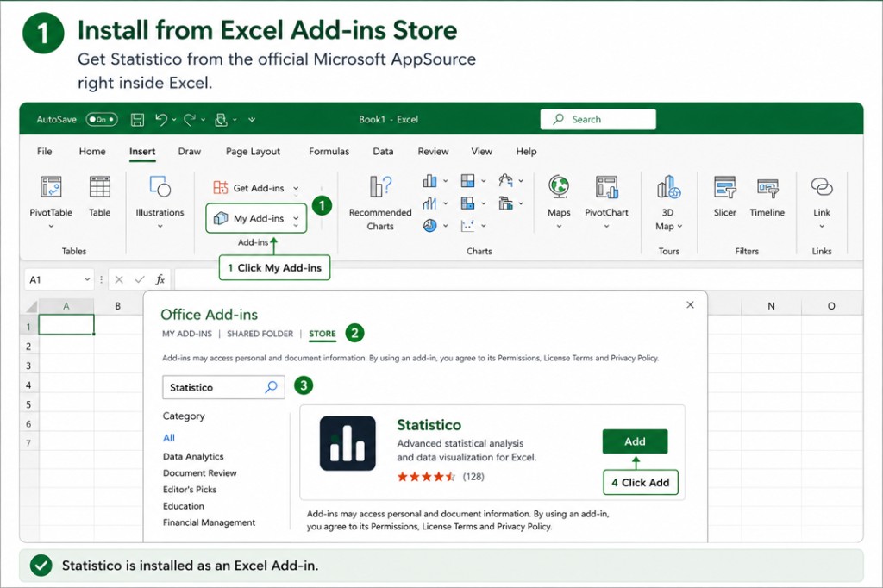Insert a statistic histogram chart icon
The image size is (883, 588).
(467, 203)
